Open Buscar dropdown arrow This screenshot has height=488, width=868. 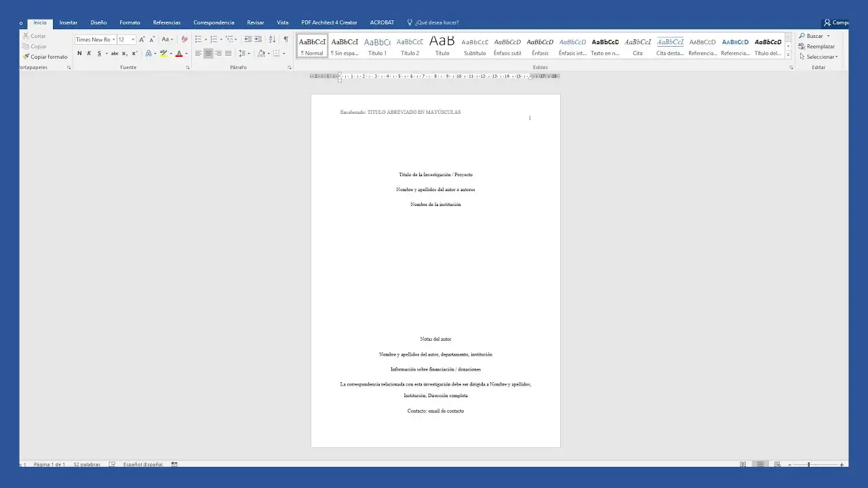[x=828, y=36]
